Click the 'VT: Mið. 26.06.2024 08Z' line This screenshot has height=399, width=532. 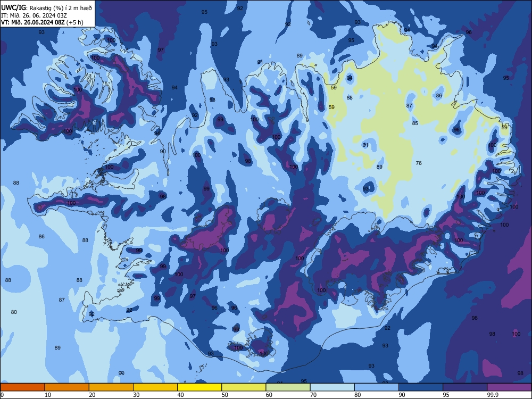click(x=34, y=22)
